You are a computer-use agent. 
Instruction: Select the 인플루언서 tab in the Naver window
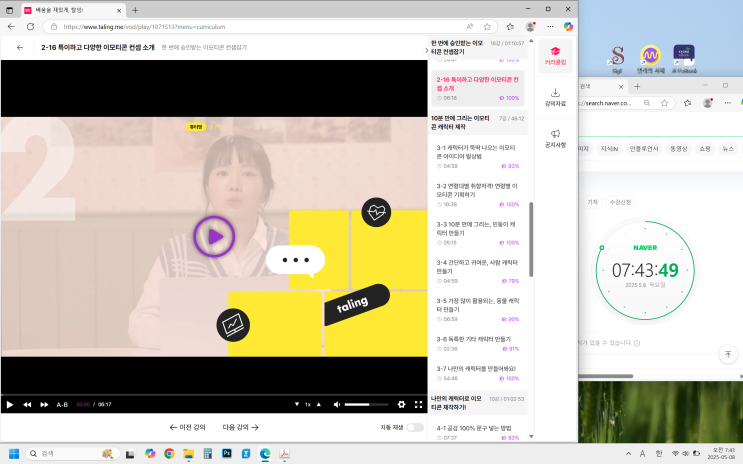[x=643, y=149]
